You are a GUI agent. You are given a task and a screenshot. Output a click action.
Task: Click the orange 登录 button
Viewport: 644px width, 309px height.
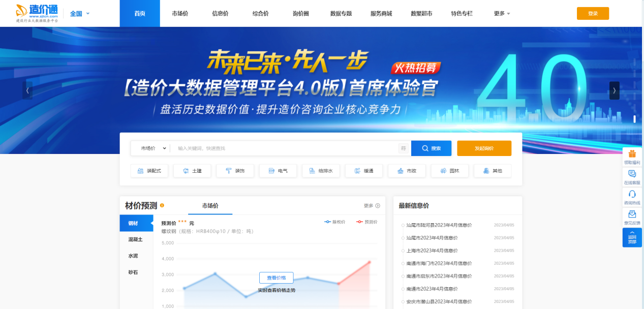(x=593, y=13)
